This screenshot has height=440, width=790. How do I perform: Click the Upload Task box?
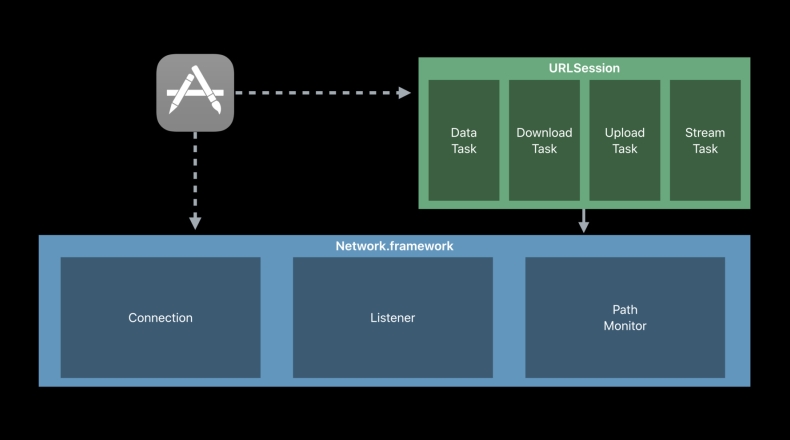tap(624, 140)
